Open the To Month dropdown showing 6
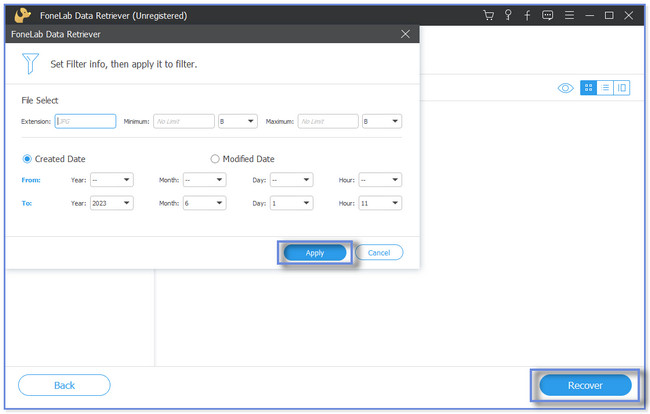 (205, 203)
